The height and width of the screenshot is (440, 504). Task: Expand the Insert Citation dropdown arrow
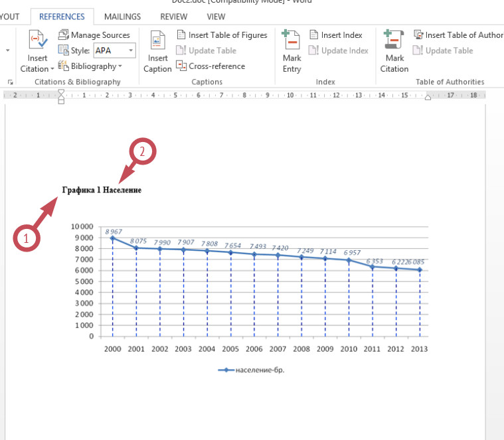[52, 69]
